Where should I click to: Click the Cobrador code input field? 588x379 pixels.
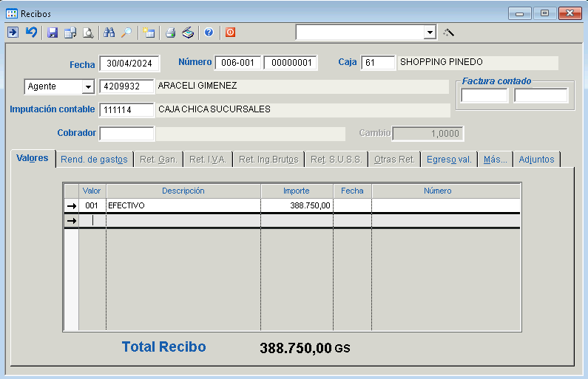coord(126,134)
